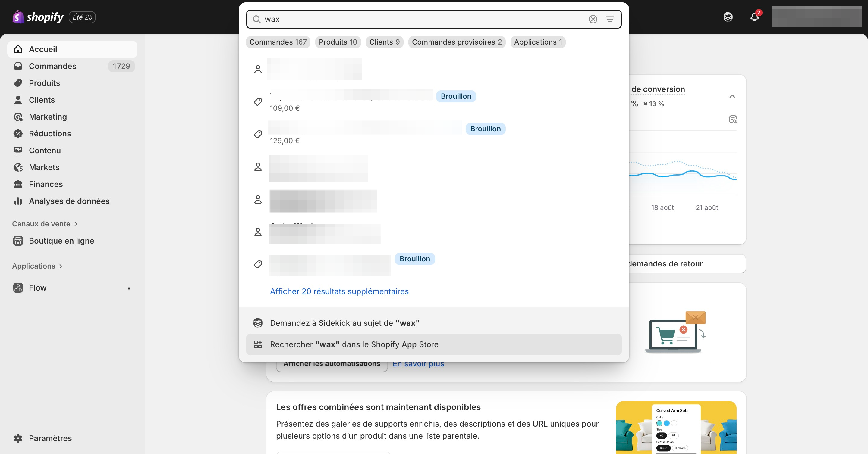The width and height of the screenshot is (868, 454).
Task: Click the Brouillon badge next to 129,00 €
Action: (x=485, y=129)
